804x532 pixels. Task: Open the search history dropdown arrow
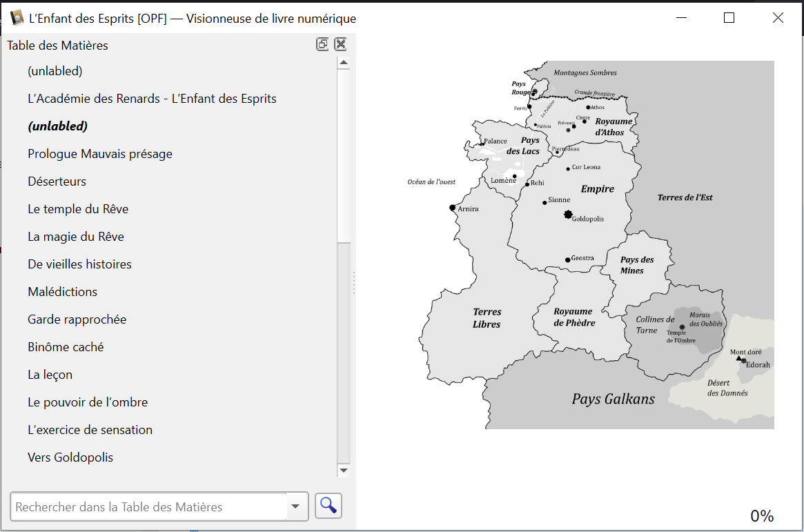click(x=297, y=506)
